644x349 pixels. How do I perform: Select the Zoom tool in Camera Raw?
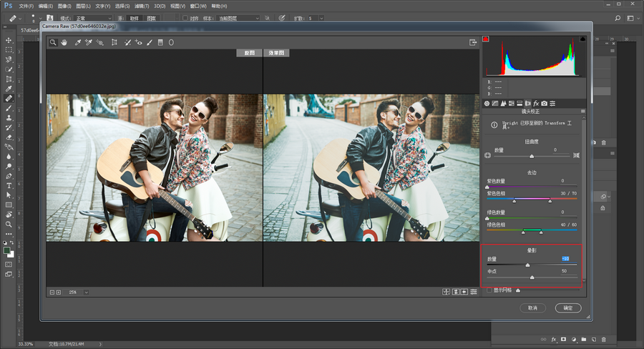pos(53,43)
